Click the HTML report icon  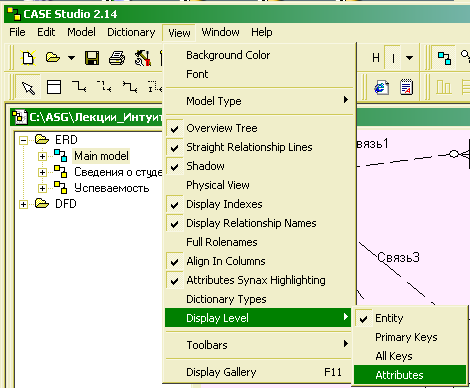(x=382, y=88)
